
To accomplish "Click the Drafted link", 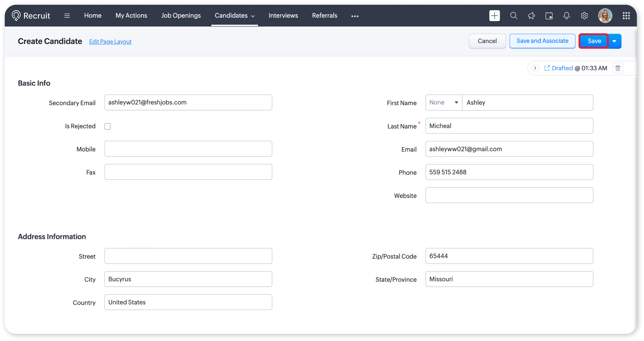I will 562,68.
